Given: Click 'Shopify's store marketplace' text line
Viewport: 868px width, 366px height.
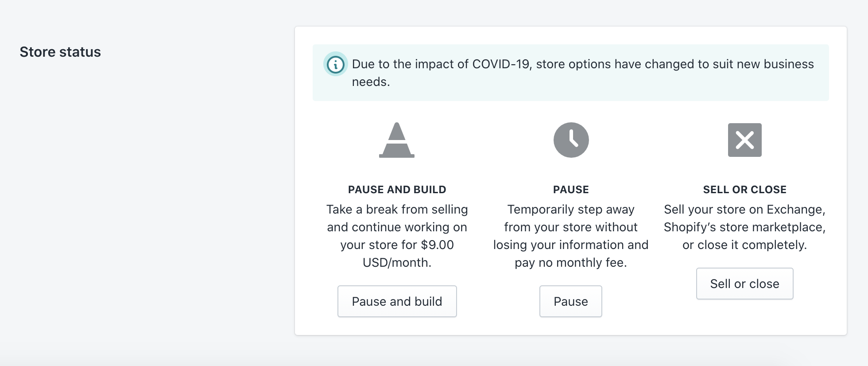Looking at the screenshot, I should (x=744, y=227).
